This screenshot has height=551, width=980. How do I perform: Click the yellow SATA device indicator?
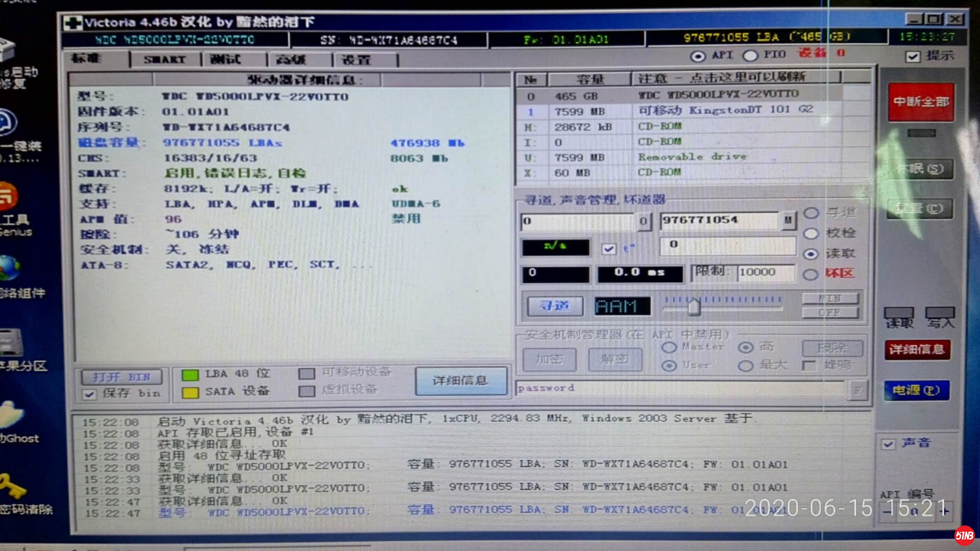coord(190,392)
